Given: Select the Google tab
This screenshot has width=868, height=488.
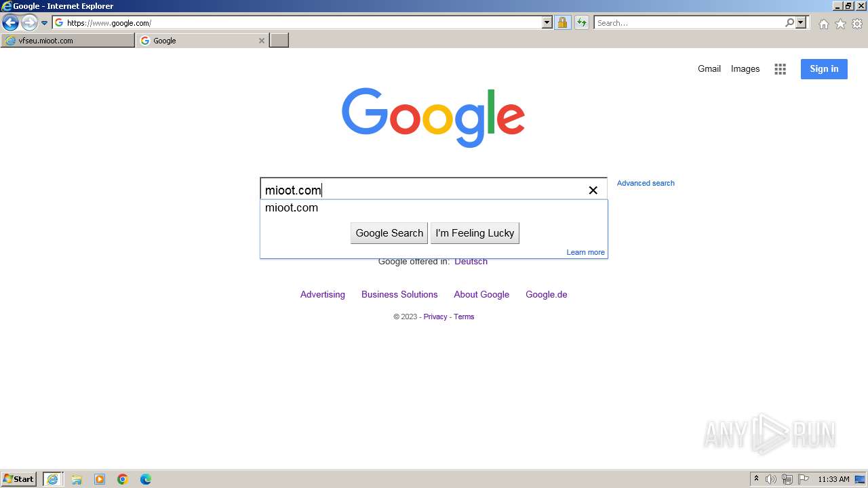Looking at the screenshot, I should coord(197,41).
